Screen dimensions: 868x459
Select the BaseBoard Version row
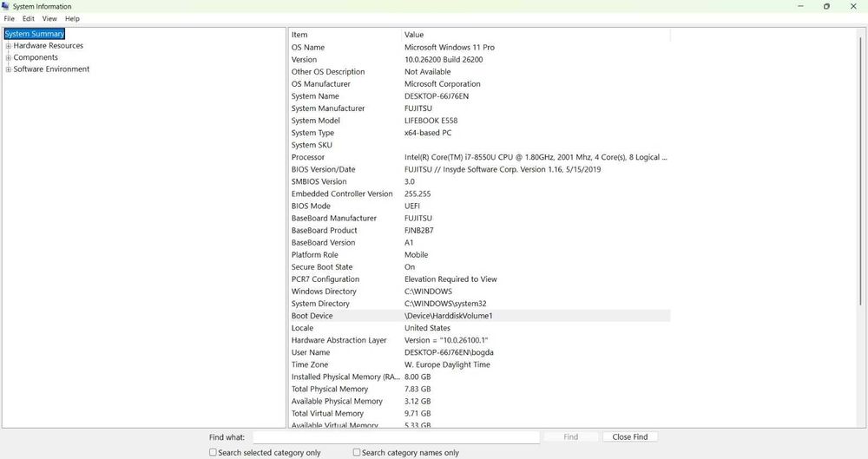(x=479, y=242)
